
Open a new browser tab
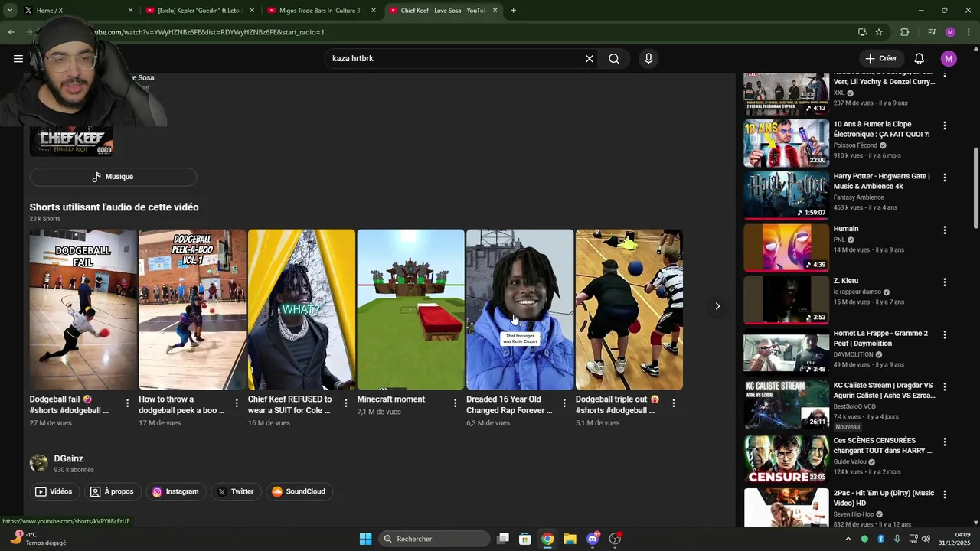pos(513,11)
